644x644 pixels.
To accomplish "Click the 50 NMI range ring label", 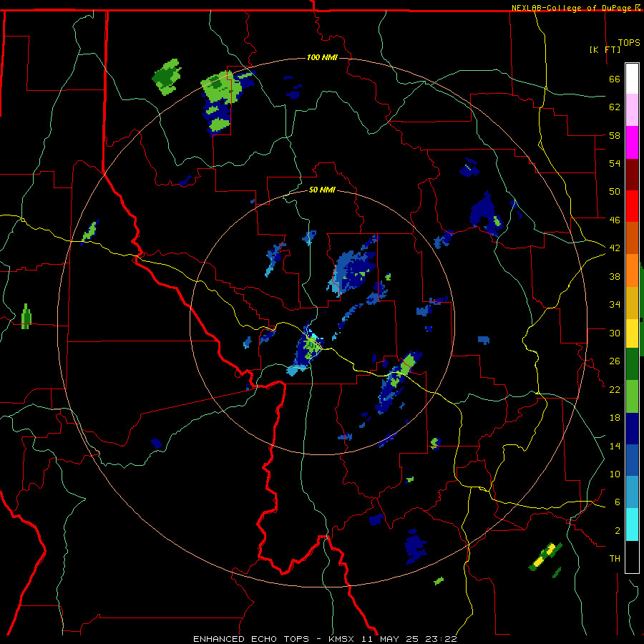I will (x=322, y=190).
